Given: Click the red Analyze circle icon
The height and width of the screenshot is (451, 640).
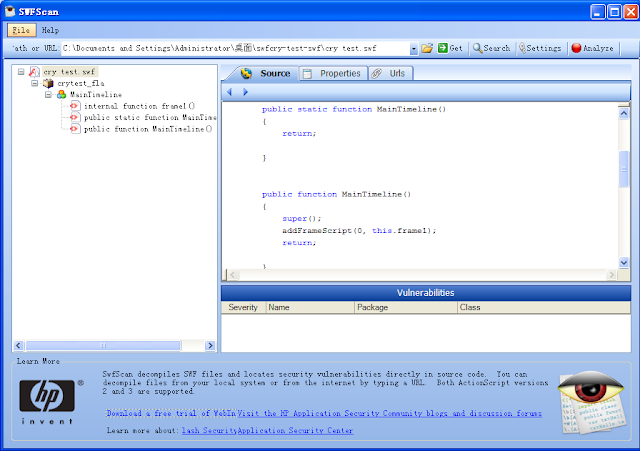Looking at the screenshot, I should point(576,48).
